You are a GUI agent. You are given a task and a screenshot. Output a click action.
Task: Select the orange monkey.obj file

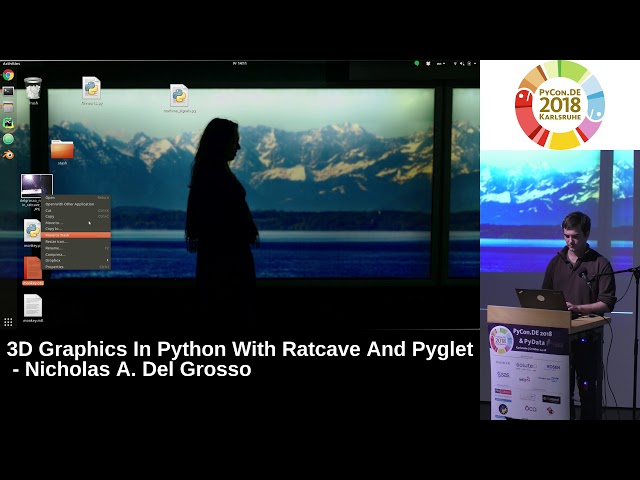coord(33,268)
